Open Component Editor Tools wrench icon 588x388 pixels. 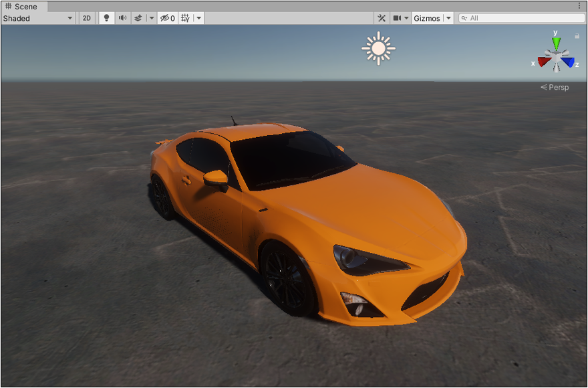[382, 18]
